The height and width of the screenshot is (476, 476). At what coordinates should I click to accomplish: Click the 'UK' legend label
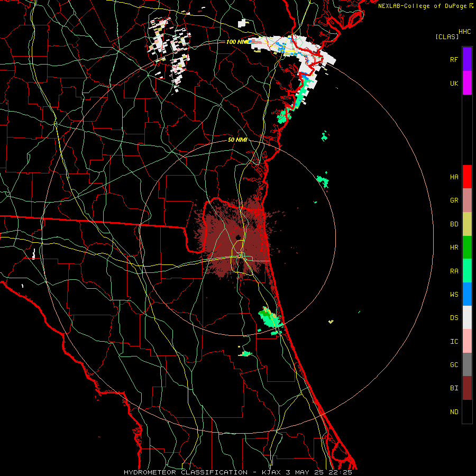tap(454, 83)
